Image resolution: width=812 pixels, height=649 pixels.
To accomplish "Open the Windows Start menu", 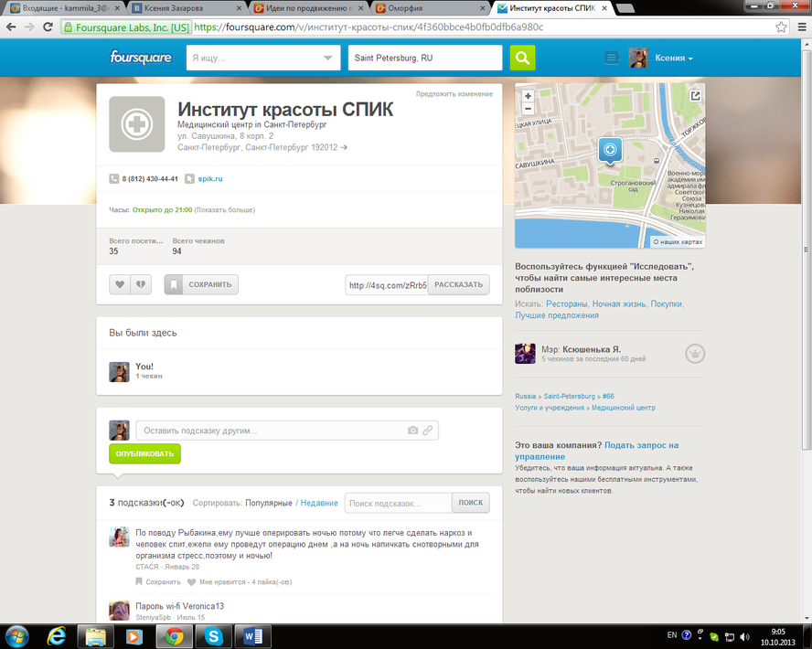I will (16, 636).
